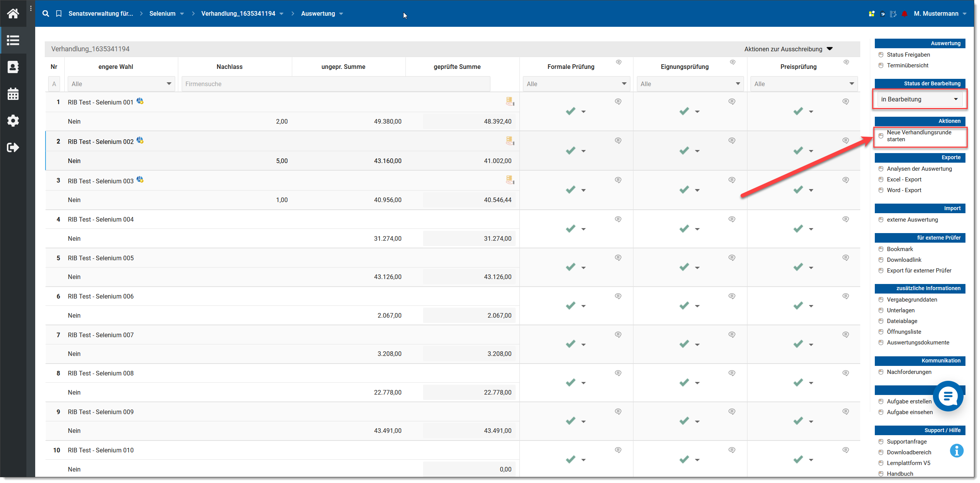Viewport: 980px width, 483px height.
Task: Open Preisprüfung comment for Selenium 004
Action: click(x=846, y=219)
